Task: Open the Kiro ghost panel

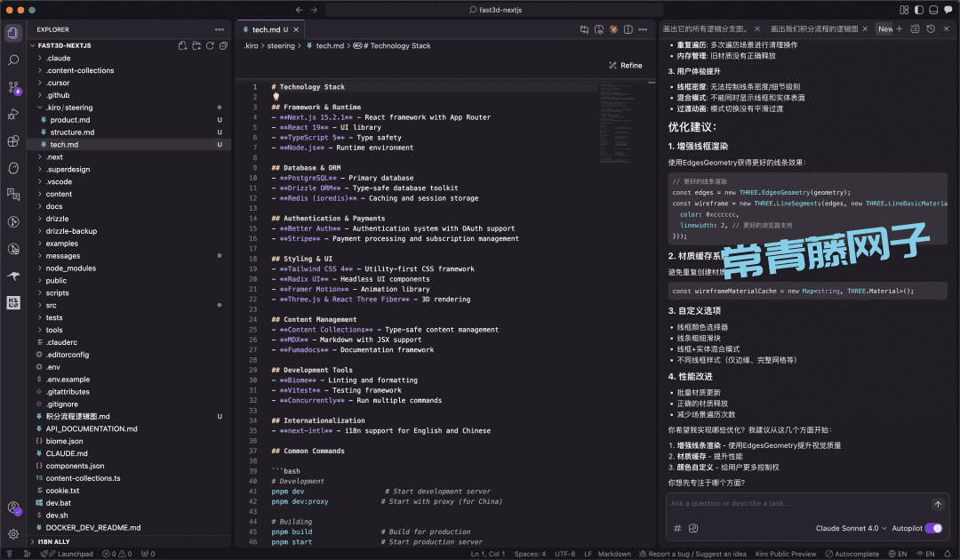Action: 13,168
